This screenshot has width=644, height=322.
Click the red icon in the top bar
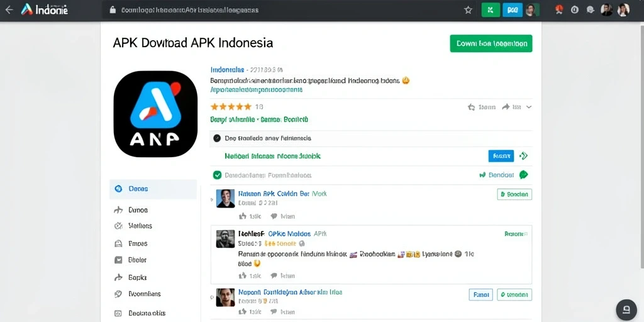pos(559,9)
